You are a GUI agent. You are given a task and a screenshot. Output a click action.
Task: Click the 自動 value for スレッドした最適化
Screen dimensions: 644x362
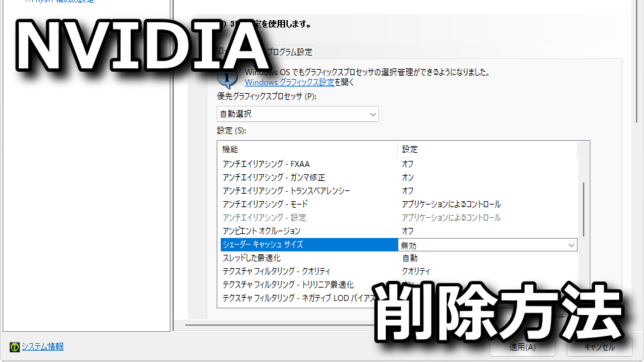410,257
